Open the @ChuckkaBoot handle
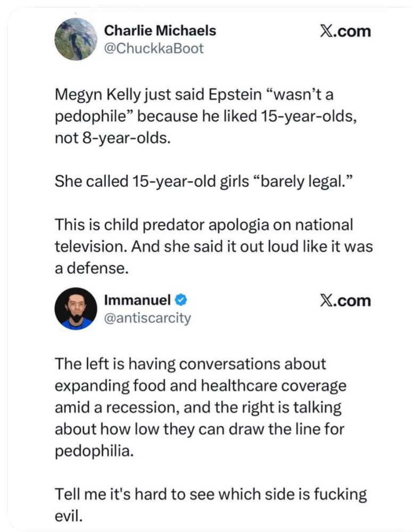The width and height of the screenshot is (413, 532). click(154, 48)
